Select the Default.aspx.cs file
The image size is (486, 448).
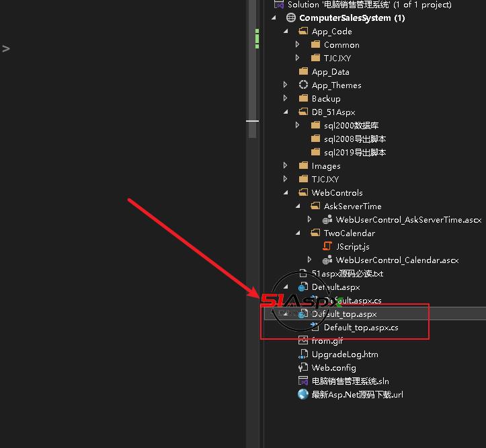point(353,300)
